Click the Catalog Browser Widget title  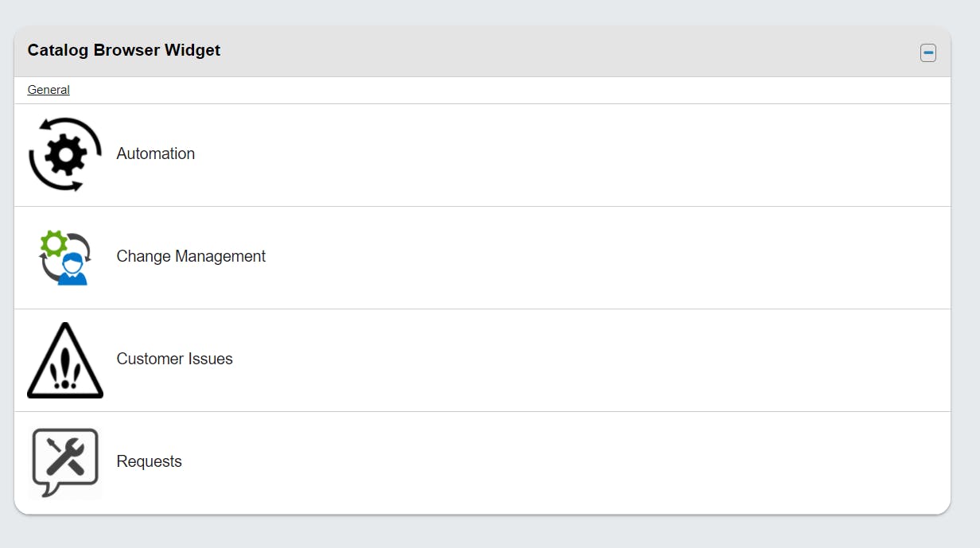pyautogui.click(x=124, y=50)
